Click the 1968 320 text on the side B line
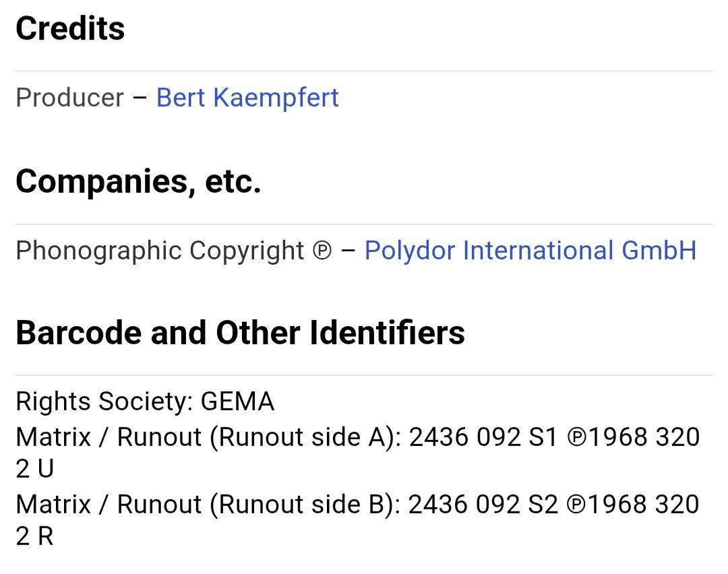This screenshot has width=728, height=574. point(644,505)
